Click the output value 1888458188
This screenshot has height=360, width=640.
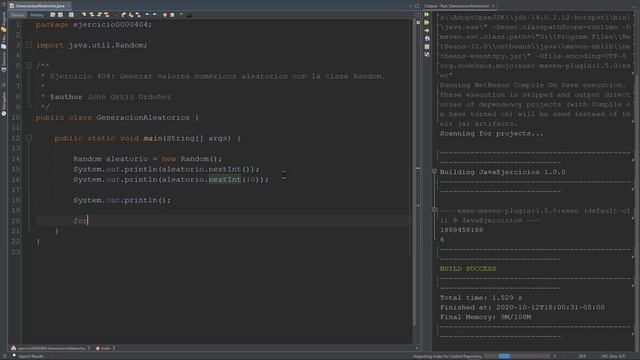(461, 230)
